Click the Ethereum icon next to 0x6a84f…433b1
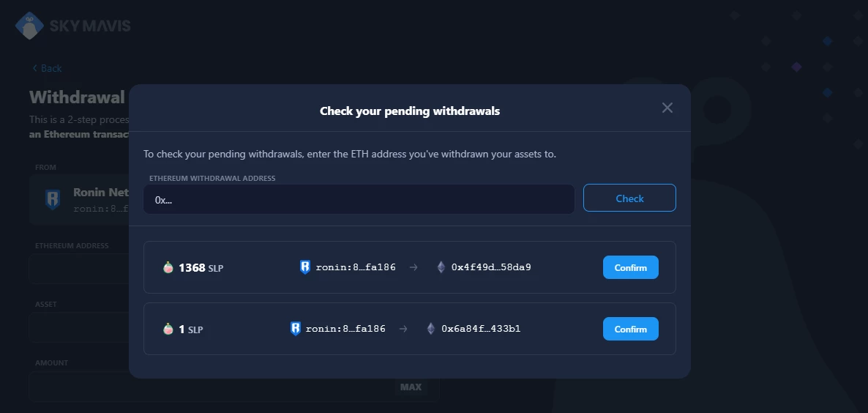 point(431,329)
